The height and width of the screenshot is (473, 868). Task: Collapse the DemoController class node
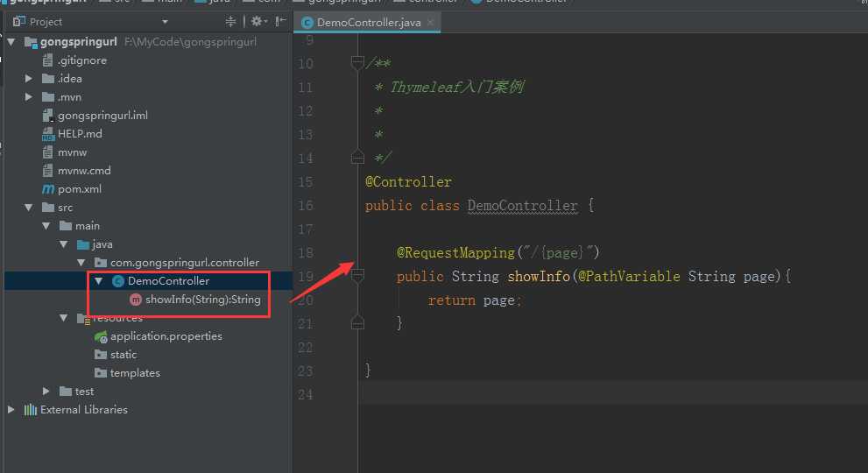tap(99, 281)
